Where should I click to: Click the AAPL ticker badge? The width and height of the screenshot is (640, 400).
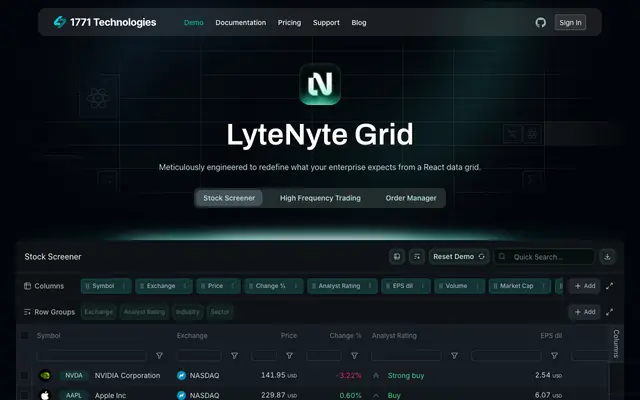74,395
